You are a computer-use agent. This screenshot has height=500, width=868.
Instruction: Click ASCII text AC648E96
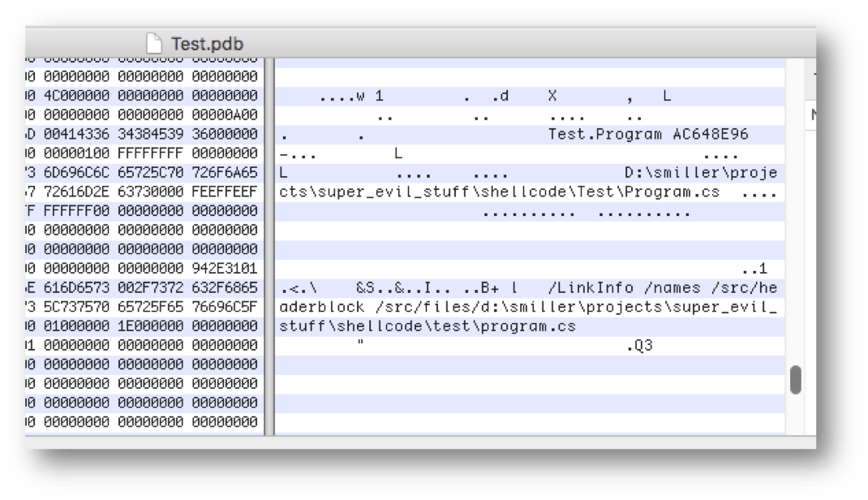point(711,135)
